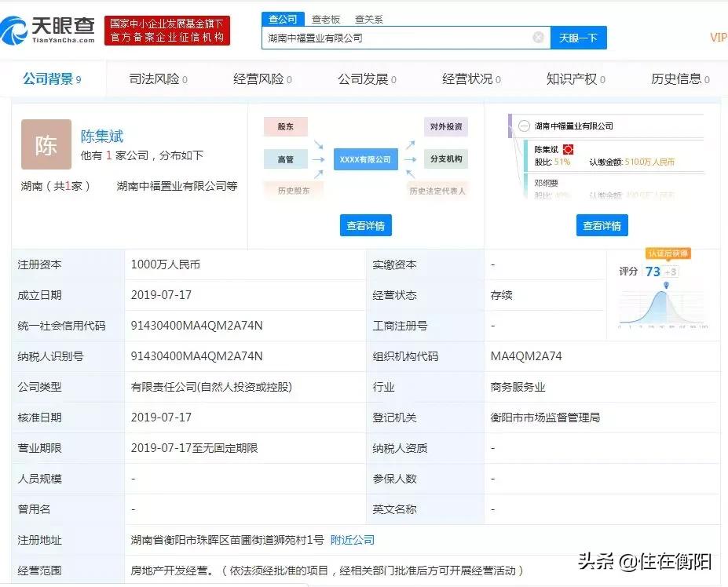
Task: Select the 股东 node in the relationship graph
Action: 286,126
